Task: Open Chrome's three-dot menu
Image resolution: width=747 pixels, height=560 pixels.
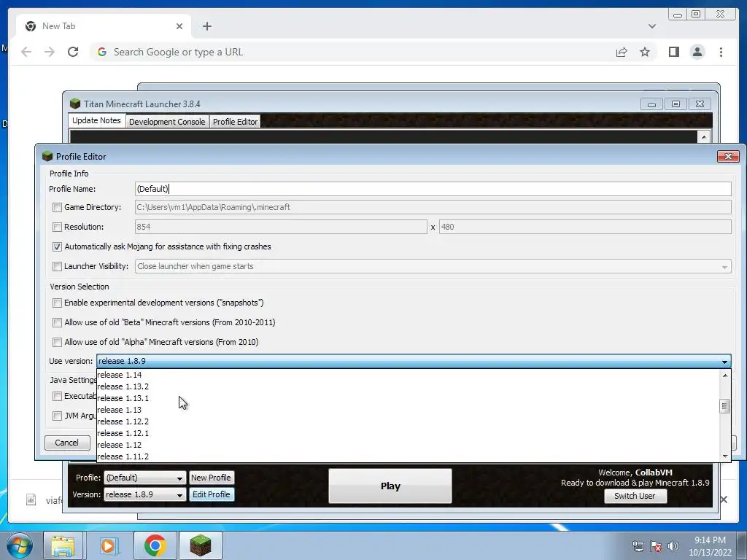Action: point(721,52)
